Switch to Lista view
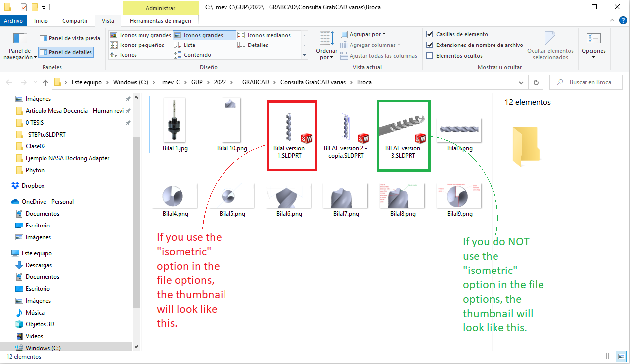 (x=188, y=45)
